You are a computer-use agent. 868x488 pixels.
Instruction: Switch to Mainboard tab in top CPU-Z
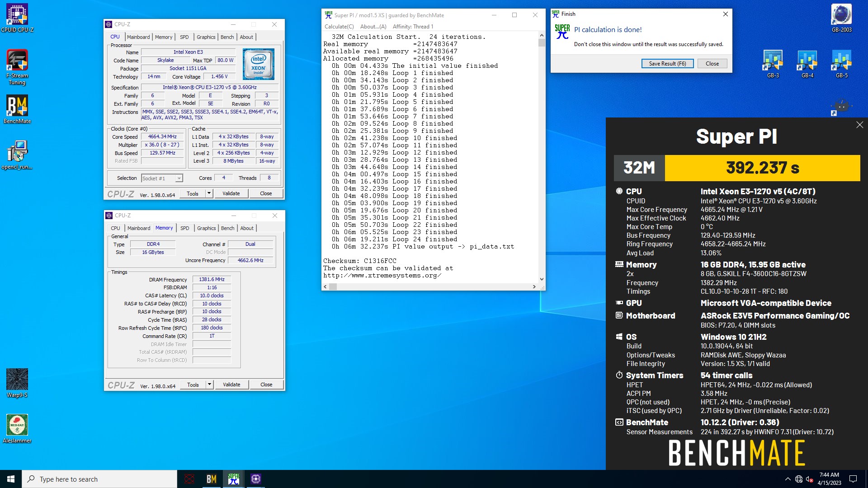click(138, 37)
